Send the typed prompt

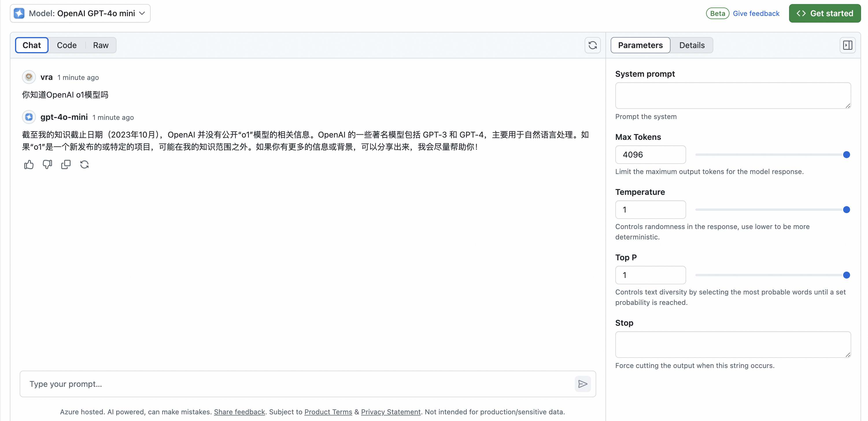coord(583,384)
